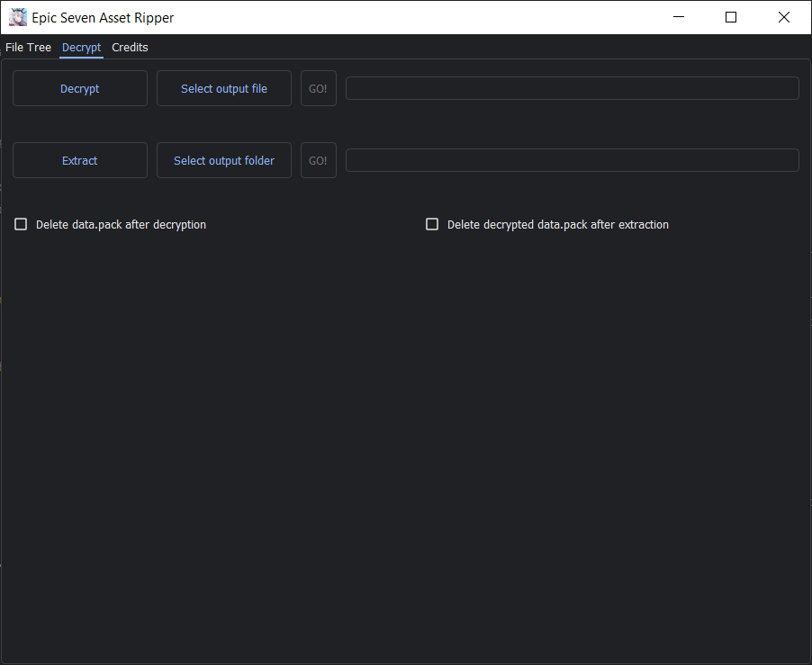The width and height of the screenshot is (812, 665).
Task: Close the Epic Seven Asset Ripper window
Action: pyautogui.click(x=783, y=17)
